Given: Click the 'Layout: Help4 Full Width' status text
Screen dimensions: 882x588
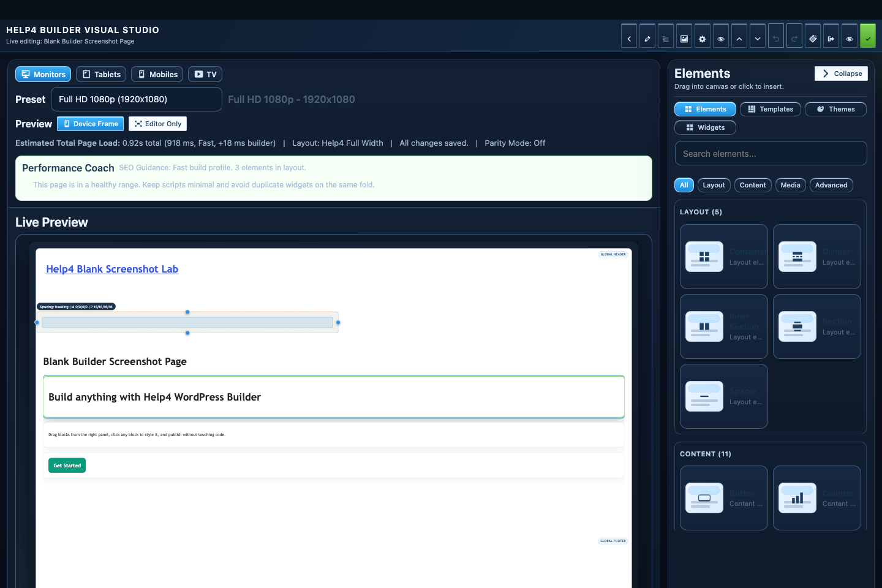Looking at the screenshot, I should [x=337, y=143].
